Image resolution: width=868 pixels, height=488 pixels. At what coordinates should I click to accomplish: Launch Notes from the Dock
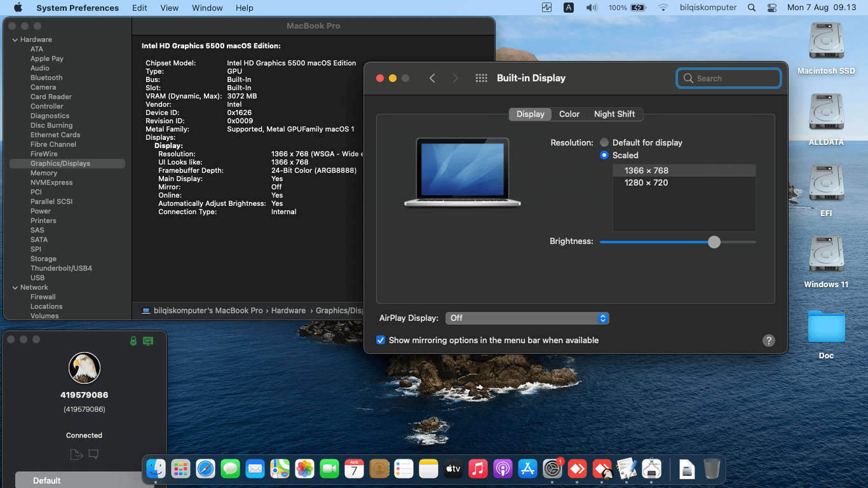point(429,469)
